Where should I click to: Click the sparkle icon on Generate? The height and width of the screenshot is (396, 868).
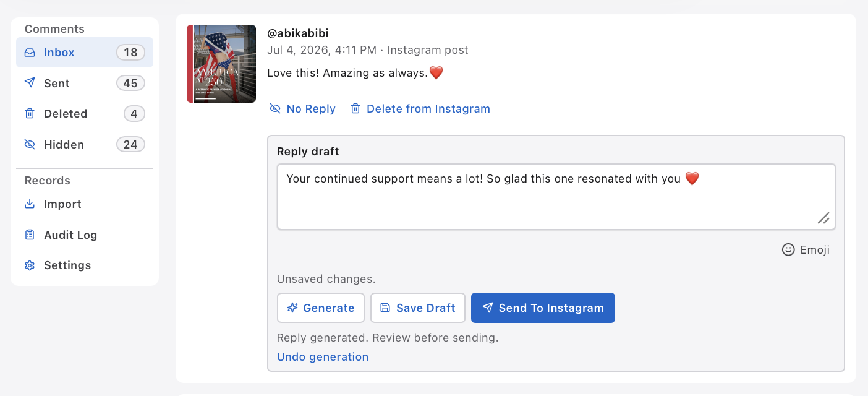click(x=293, y=308)
